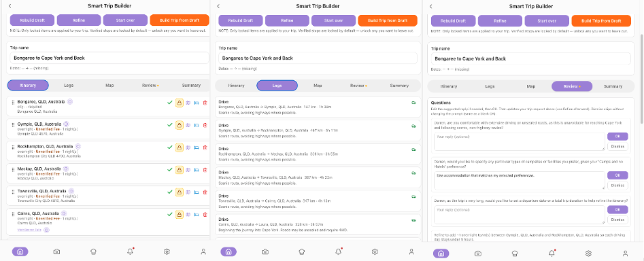The image size is (644, 261).
Task: Toggle the lock on the Mackay stop
Action: tap(179, 170)
